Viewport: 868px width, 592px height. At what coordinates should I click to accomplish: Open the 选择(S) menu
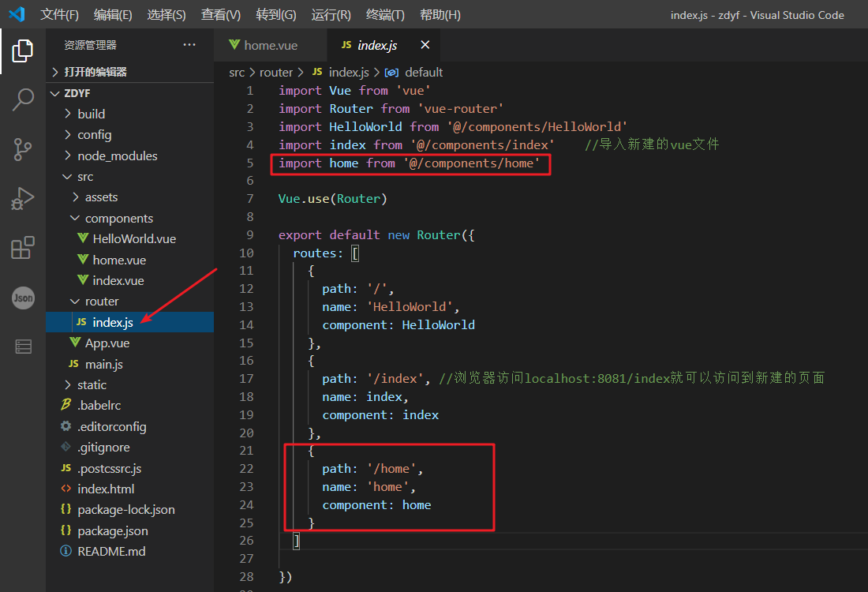[x=166, y=15]
